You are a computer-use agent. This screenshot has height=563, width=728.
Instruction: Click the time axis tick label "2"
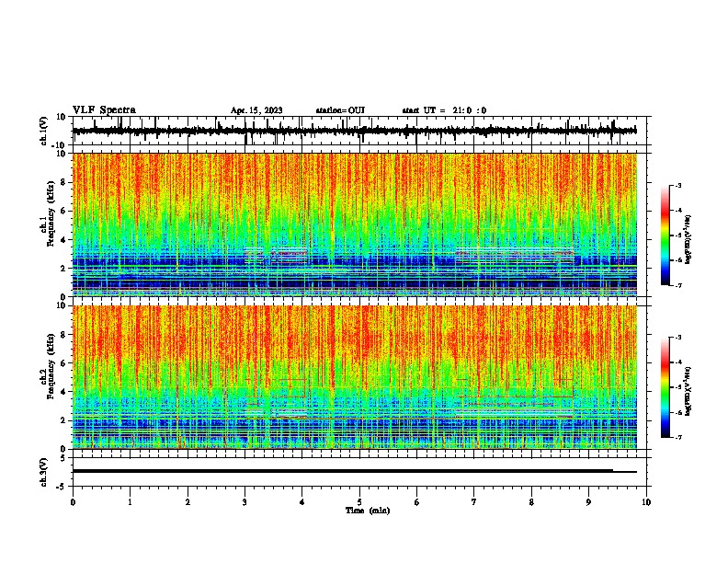click(188, 502)
